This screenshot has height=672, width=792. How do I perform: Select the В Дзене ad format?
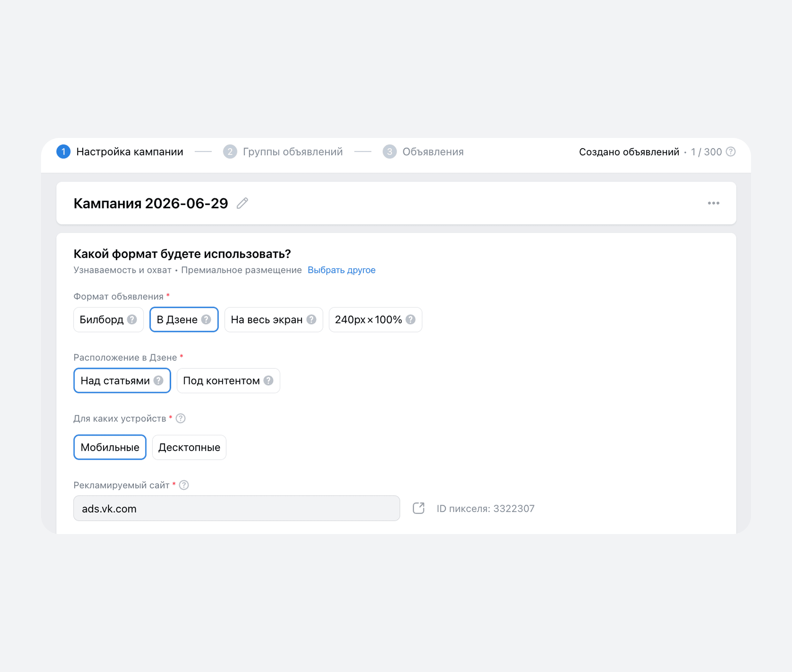184,319
